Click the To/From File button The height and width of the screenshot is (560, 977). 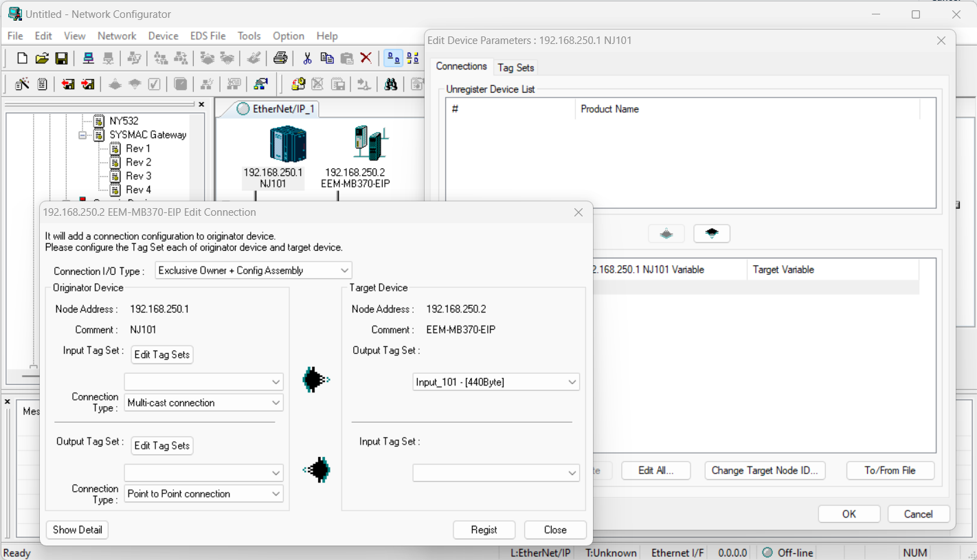tap(890, 471)
